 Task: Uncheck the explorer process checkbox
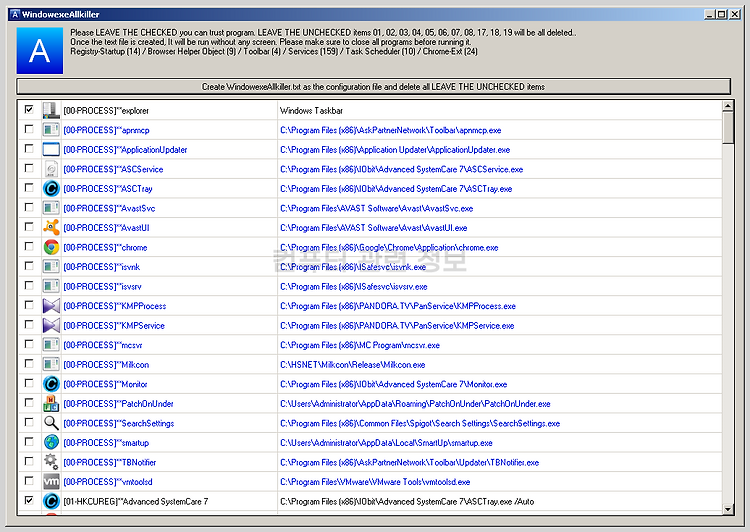click(x=29, y=110)
